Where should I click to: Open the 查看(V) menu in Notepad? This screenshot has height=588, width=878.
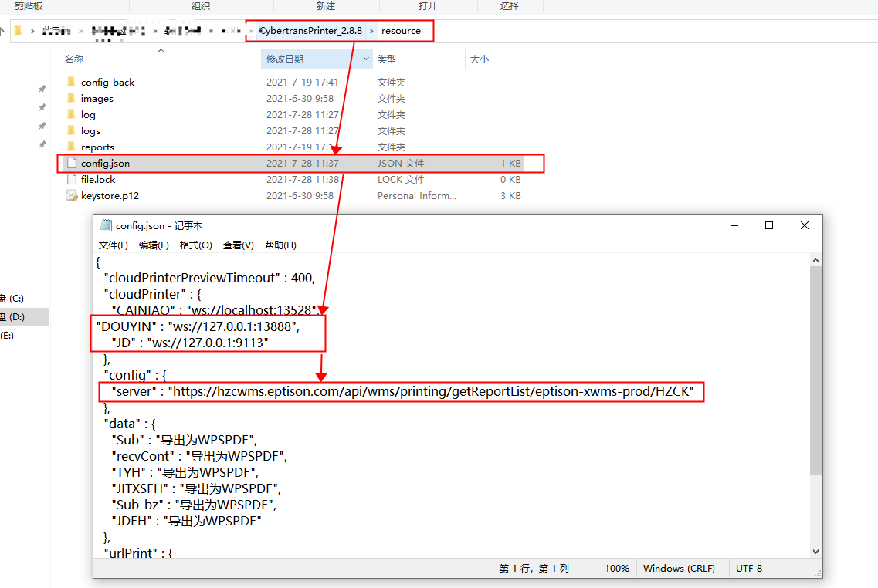click(238, 245)
